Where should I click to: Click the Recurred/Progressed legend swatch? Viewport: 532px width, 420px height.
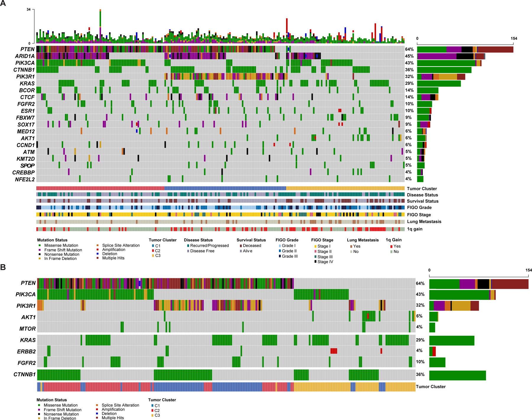(x=188, y=245)
